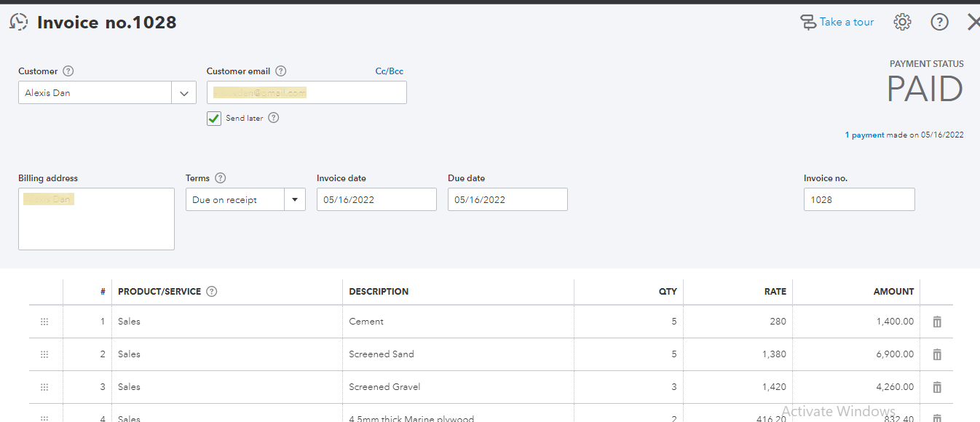The image size is (980, 422).
Task: Open the settings gear icon
Action: [x=902, y=22]
